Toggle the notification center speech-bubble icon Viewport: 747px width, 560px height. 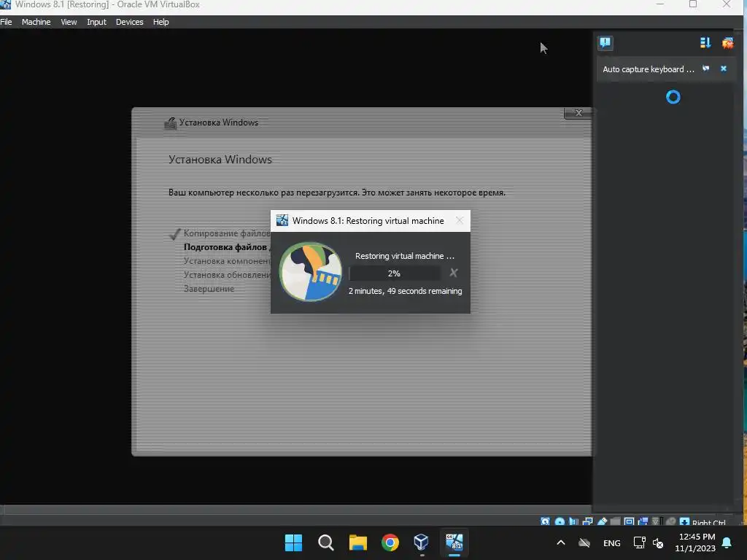(x=605, y=43)
